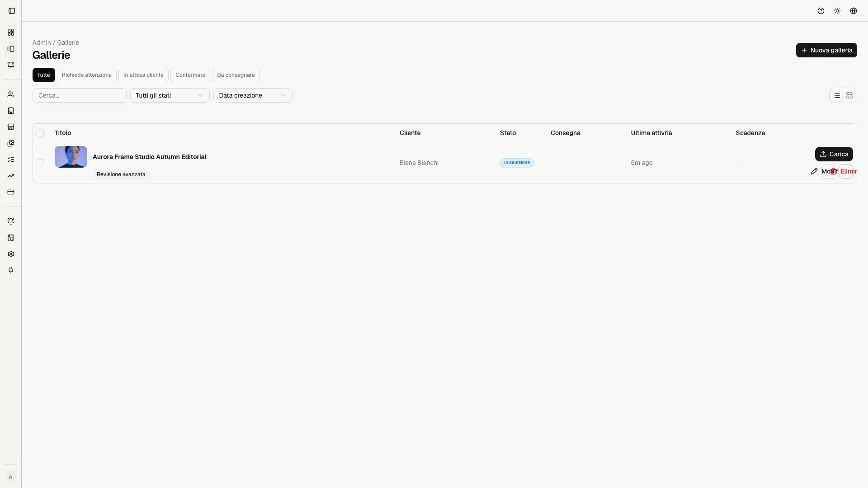Toggle the sidebar panel icon
Viewport: 868px width, 488px height.
click(x=12, y=11)
